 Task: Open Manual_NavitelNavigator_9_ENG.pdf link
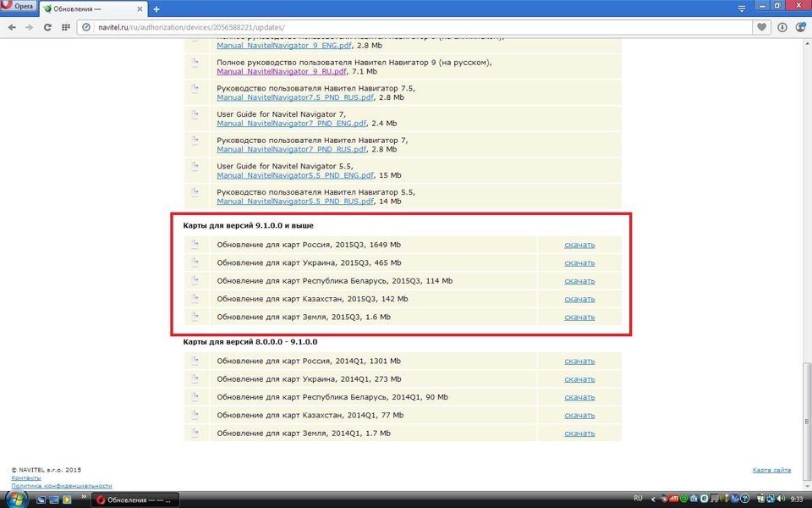click(x=284, y=46)
